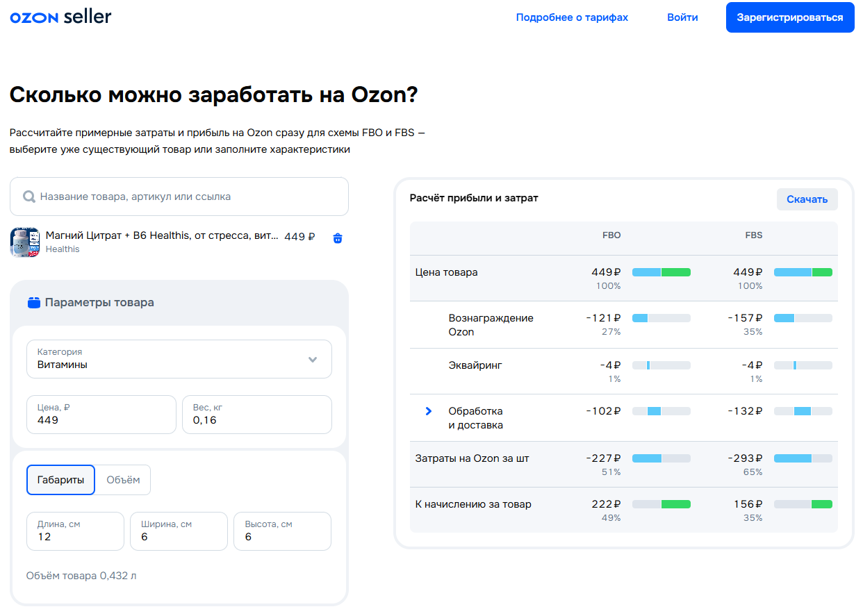This screenshot has width=863, height=616.
Task: Click the Вознаграждение Ozon row label
Action: tap(491, 325)
